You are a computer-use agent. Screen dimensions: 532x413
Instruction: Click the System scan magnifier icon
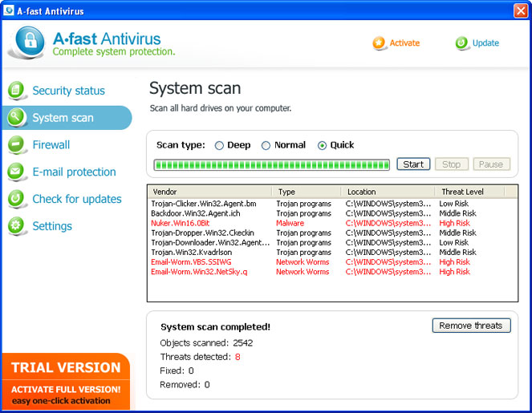pyautogui.click(x=16, y=117)
